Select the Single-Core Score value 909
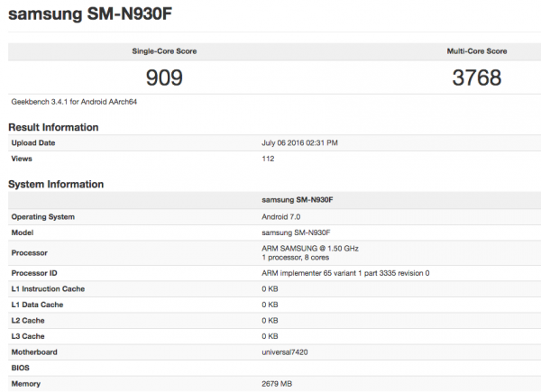The width and height of the screenshot is (541, 392). tap(158, 78)
